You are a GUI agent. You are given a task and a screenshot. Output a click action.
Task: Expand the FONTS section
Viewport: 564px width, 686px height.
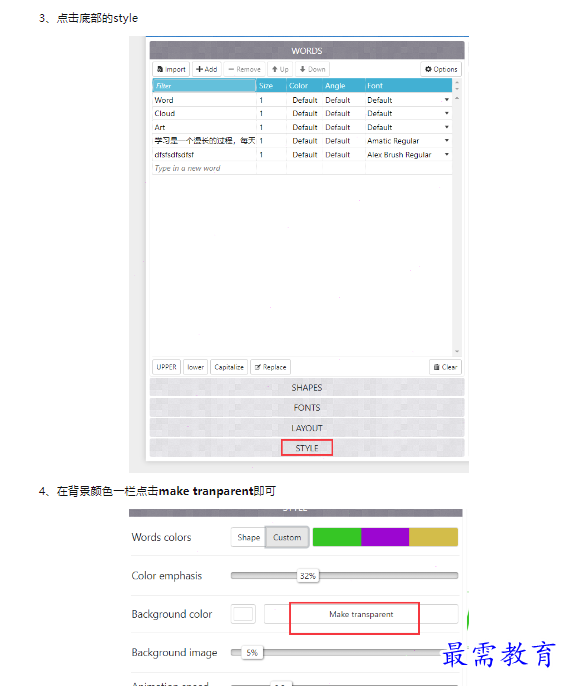point(307,408)
